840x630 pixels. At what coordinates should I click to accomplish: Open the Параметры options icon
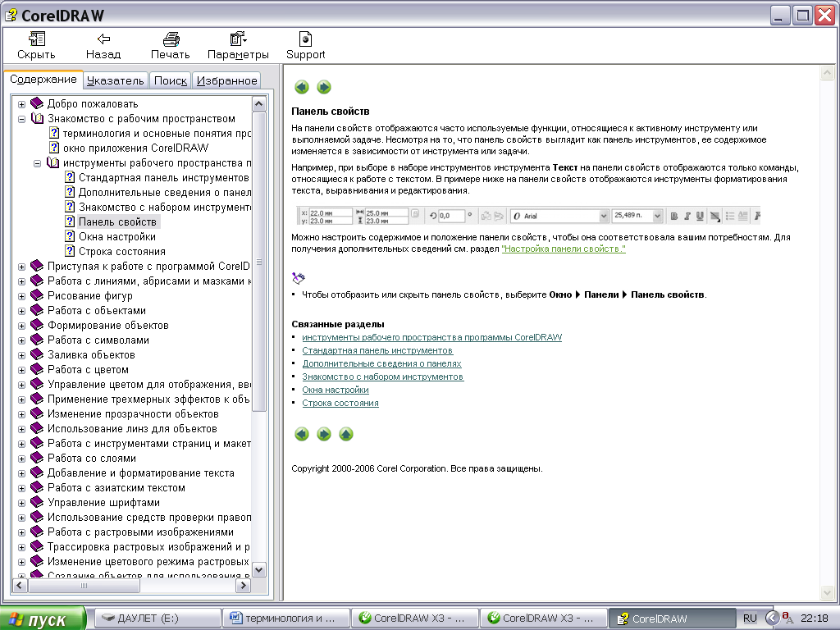click(238, 39)
